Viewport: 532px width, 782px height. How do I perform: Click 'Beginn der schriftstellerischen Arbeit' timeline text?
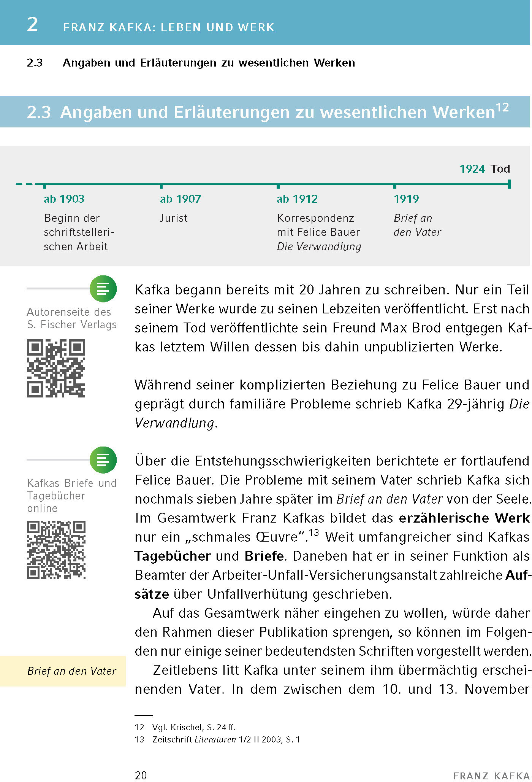pos(79,232)
